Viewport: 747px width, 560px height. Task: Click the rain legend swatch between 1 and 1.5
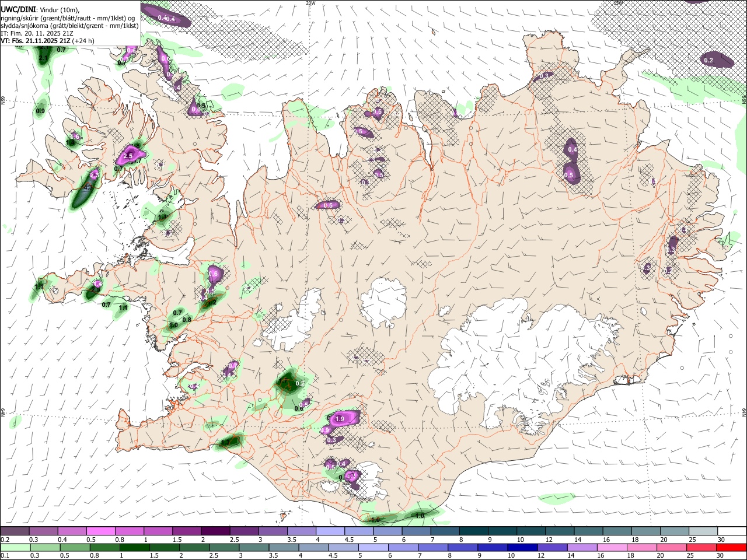pos(135,547)
